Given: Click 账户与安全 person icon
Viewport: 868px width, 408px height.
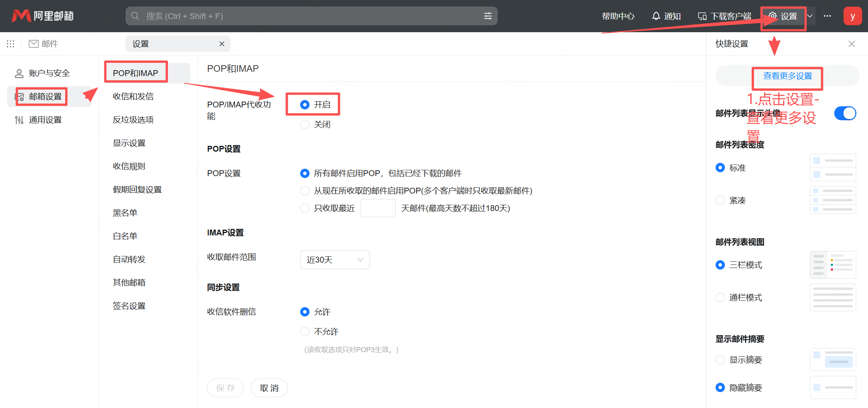Looking at the screenshot, I should click(x=19, y=73).
